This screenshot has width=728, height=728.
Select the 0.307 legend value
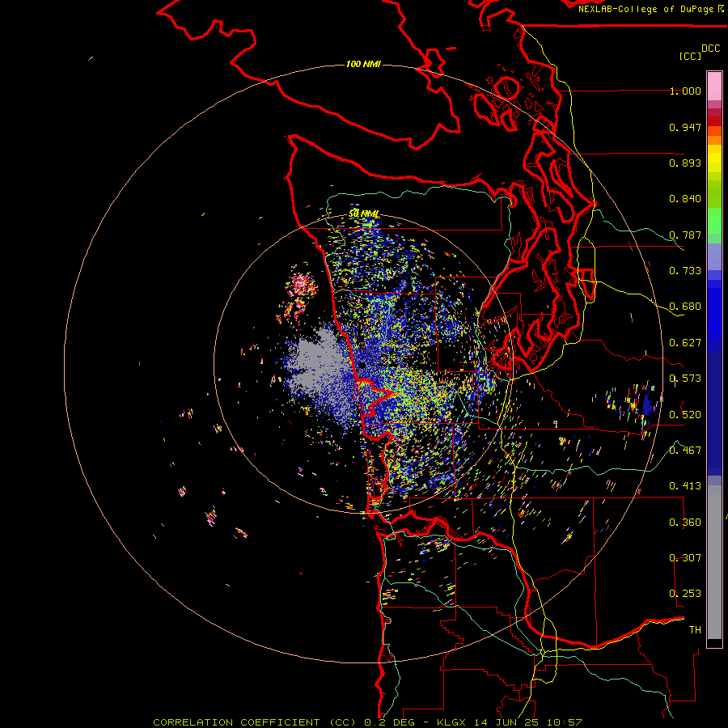[x=685, y=557]
